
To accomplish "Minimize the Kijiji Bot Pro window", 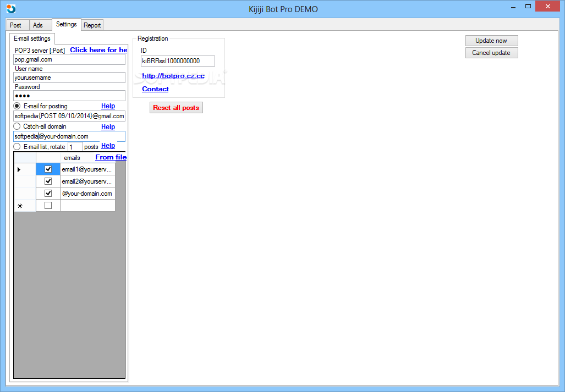I will coord(513,7).
